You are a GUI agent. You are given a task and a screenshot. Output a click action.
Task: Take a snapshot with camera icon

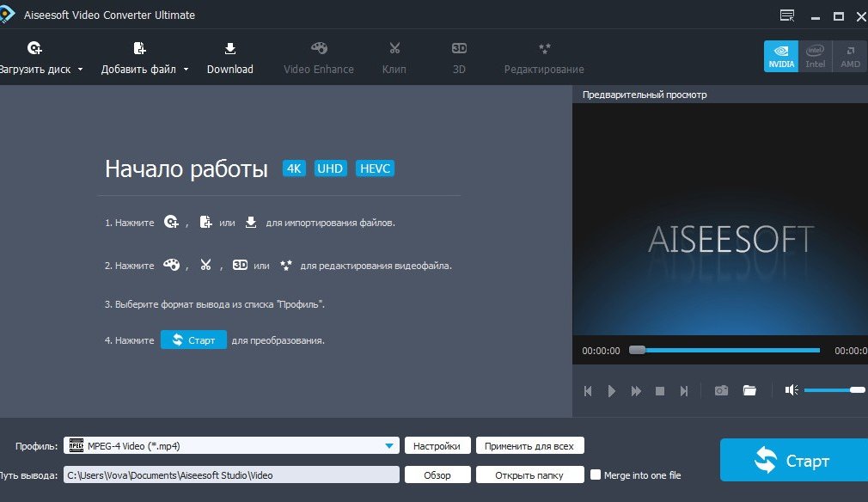(x=721, y=391)
